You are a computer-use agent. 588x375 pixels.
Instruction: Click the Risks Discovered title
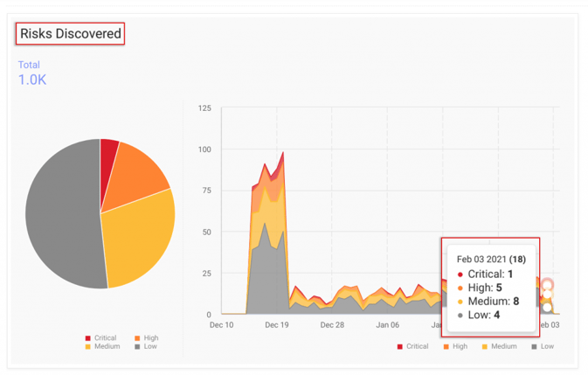(x=71, y=34)
